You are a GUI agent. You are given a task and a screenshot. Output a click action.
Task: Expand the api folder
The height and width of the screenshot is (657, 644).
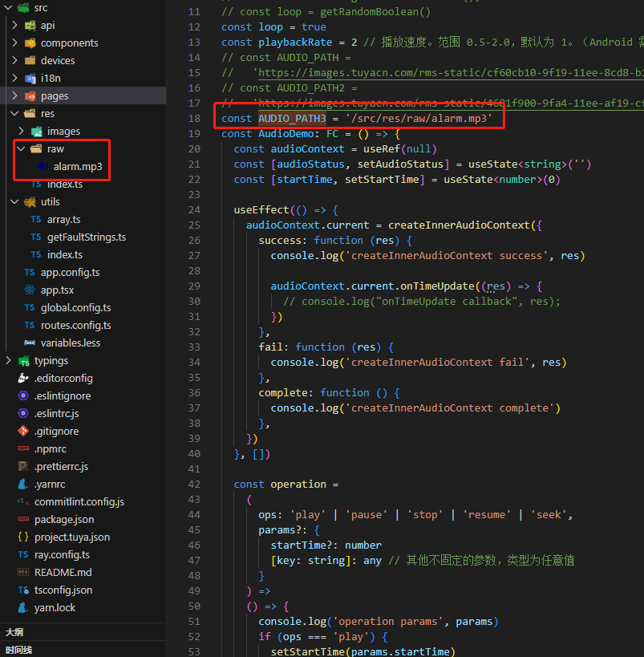point(14,25)
